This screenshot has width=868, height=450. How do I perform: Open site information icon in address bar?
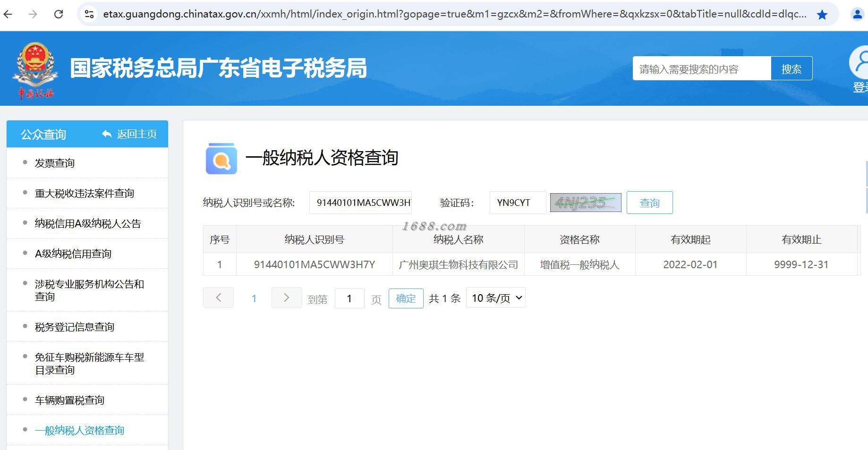(x=89, y=14)
